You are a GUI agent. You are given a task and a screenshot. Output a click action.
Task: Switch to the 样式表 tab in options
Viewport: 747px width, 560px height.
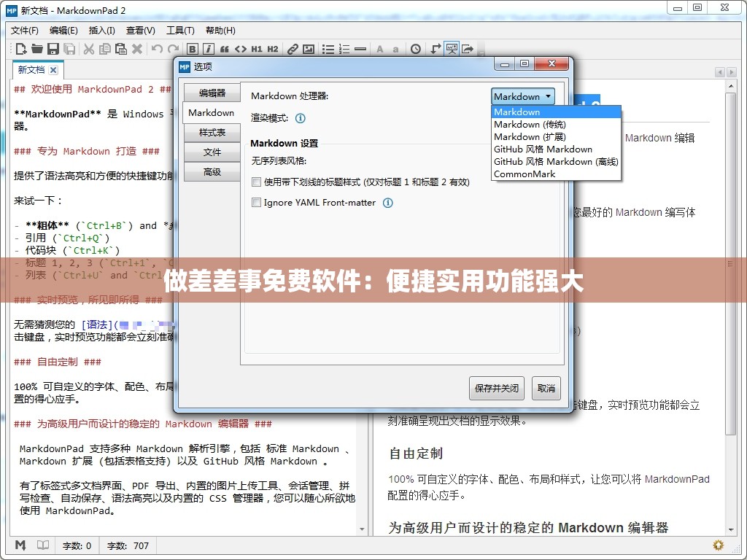click(211, 132)
